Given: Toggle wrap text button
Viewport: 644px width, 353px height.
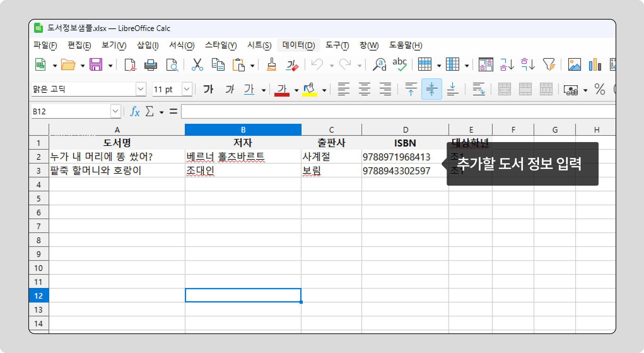Looking at the screenshot, I should pyautogui.click(x=478, y=90).
